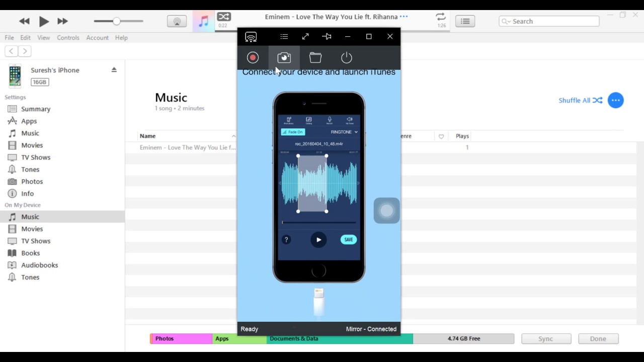Go forward with the right arrow
This screenshot has height=362, width=644.
(25, 51)
